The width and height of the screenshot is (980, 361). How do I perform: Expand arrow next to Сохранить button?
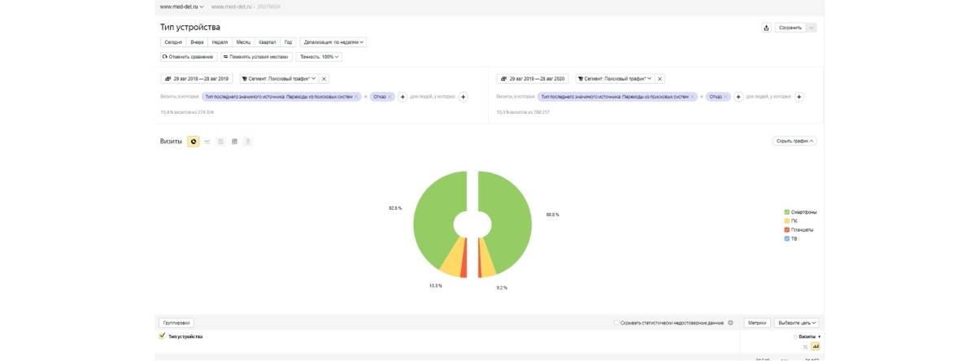(812, 28)
